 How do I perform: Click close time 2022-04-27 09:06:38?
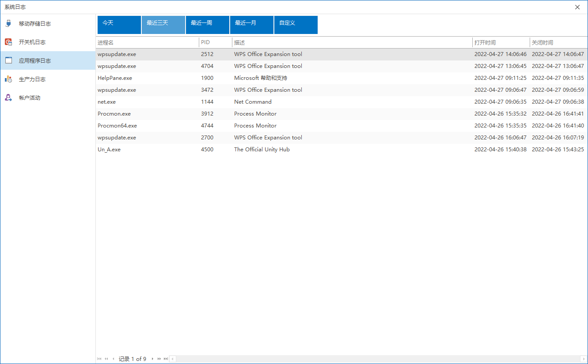[558, 102]
